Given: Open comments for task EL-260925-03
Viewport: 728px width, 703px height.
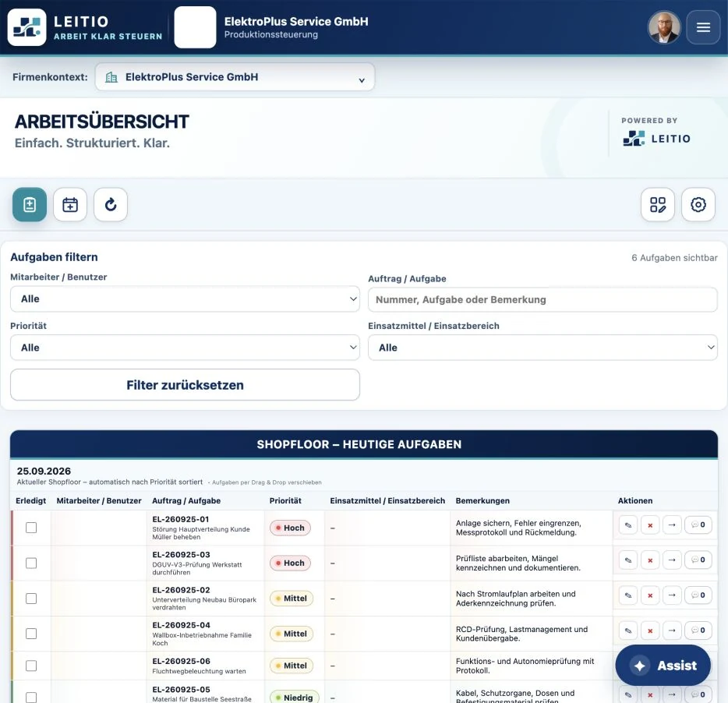Looking at the screenshot, I should point(698,560).
